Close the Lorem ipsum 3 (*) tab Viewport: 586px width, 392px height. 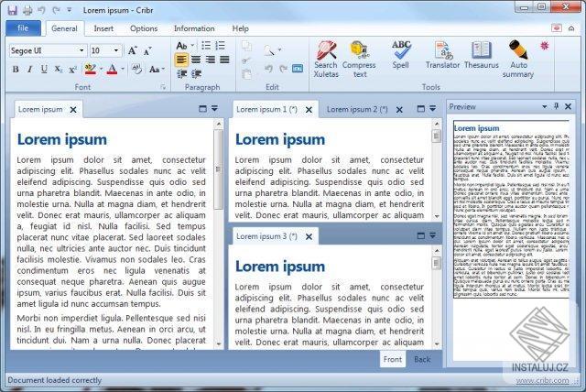[309, 236]
